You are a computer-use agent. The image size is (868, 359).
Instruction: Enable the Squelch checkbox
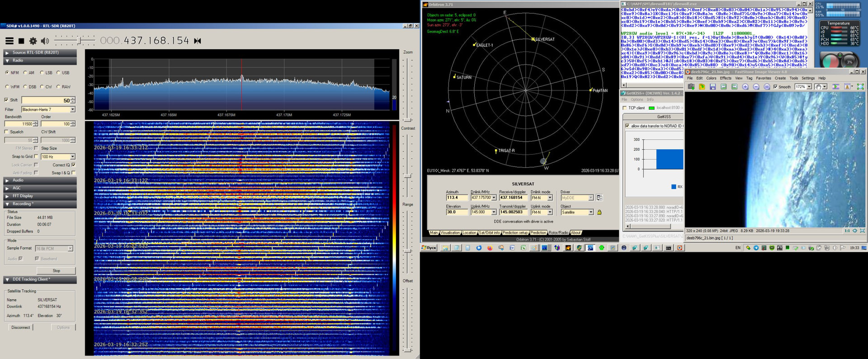pyautogui.click(x=6, y=132)
